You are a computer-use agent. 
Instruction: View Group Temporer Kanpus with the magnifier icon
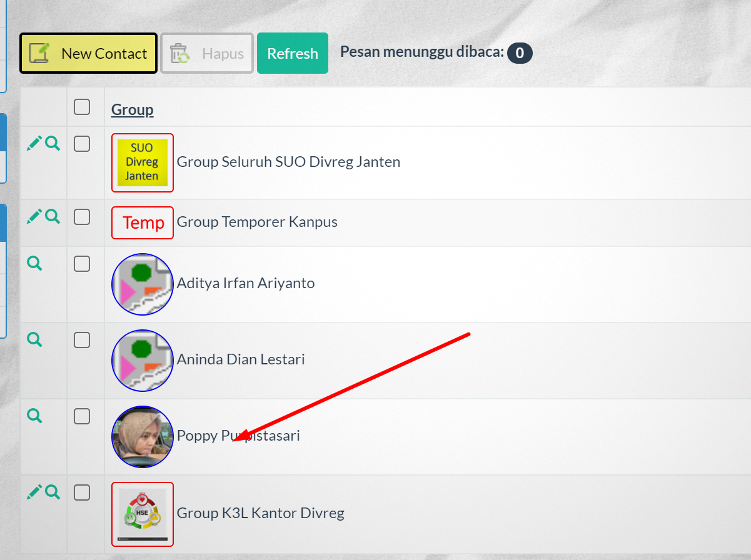pos(53,216)
